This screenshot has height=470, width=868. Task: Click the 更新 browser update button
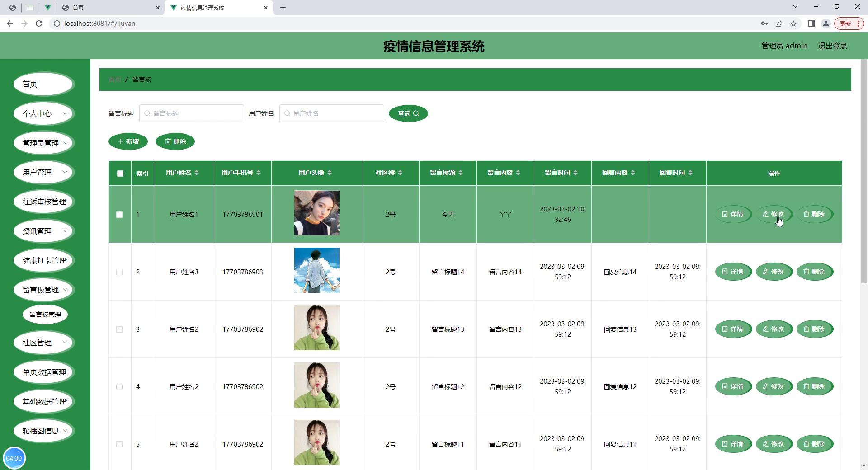pyautogui.click(x=849, y=23)
